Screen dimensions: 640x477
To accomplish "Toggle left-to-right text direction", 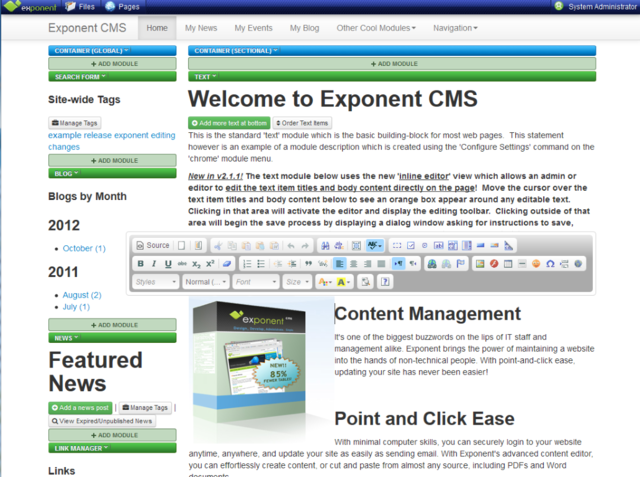I will 398,264.
